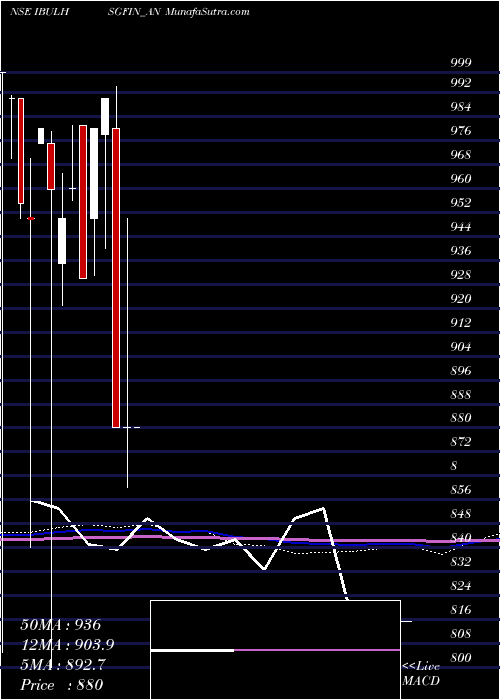The image size is (500, 700).
Task: Click the Price : 880 label
Action: coord(62,684)
